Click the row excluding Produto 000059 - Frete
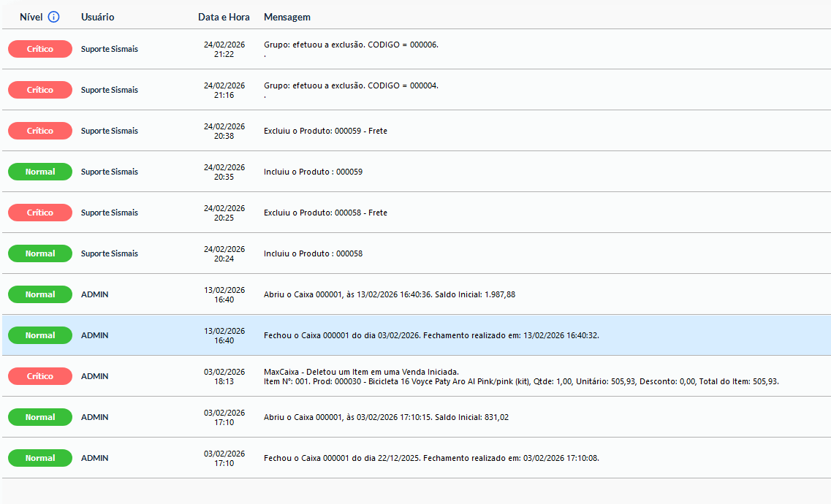This screenshot has width=831, height=504. pyautogui.click(x=417, y=131)
